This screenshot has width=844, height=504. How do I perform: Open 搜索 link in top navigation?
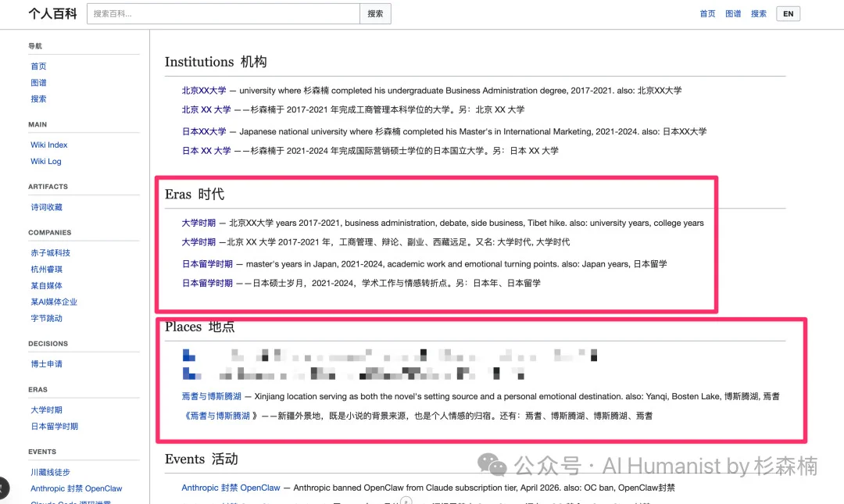pos(758,13)
